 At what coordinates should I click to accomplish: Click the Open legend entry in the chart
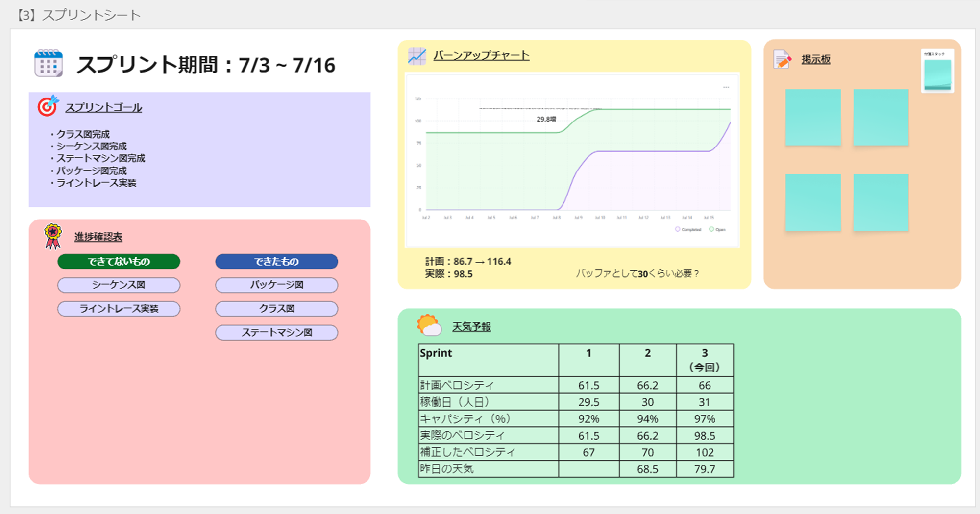point(717,229)
